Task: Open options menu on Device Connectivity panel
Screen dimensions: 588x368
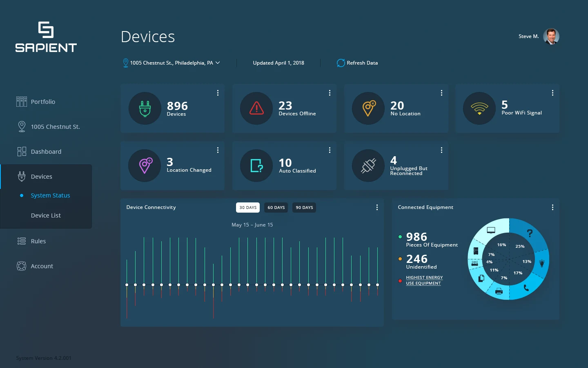Action: pos(377,207)
